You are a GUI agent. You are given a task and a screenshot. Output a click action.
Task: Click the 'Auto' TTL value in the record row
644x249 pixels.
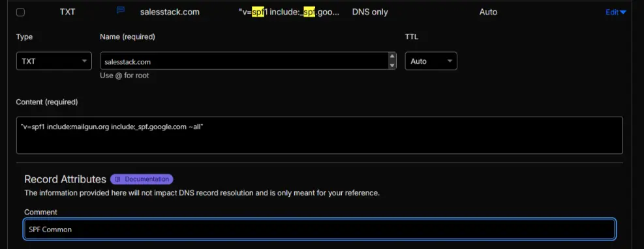coord(488,12)
